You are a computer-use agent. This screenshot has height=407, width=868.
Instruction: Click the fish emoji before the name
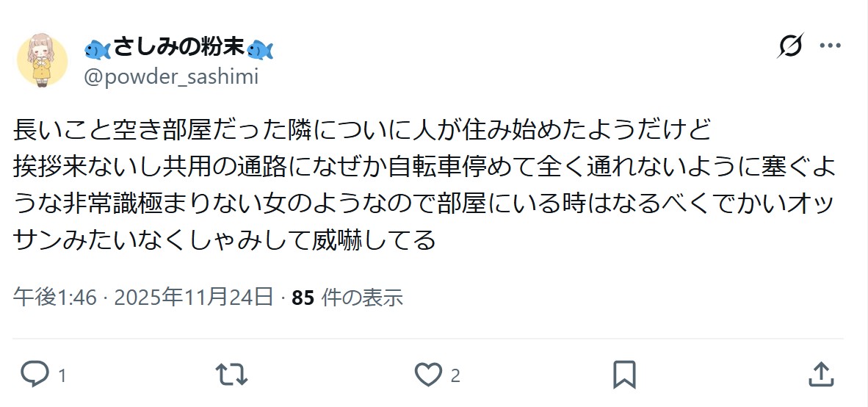pyautogui.click(x=98, y=49)
